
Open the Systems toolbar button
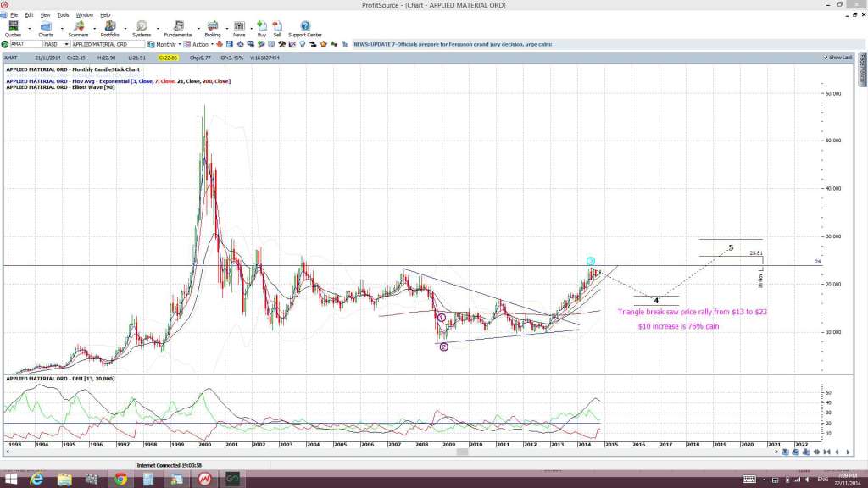[x=142, y=29]
